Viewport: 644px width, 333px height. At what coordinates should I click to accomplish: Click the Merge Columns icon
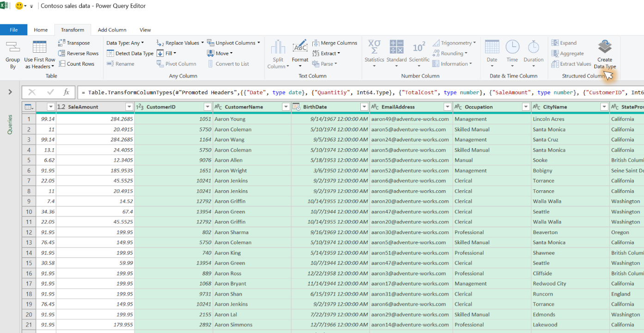(316, 43)
